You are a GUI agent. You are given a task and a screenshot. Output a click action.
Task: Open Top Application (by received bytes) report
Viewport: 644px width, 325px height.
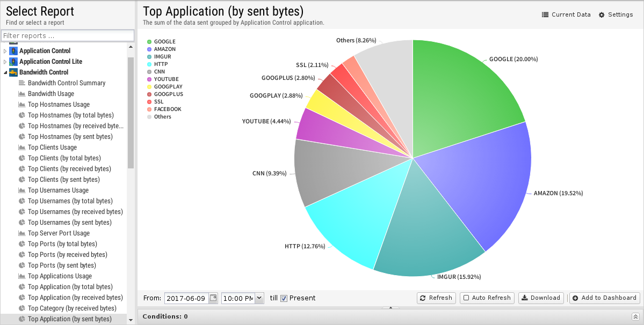[75, 298]
